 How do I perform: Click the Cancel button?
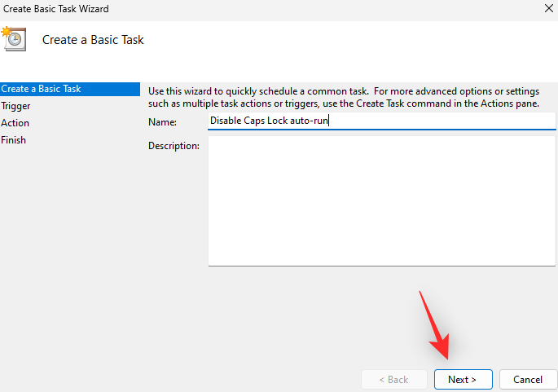tap(528, 380)
